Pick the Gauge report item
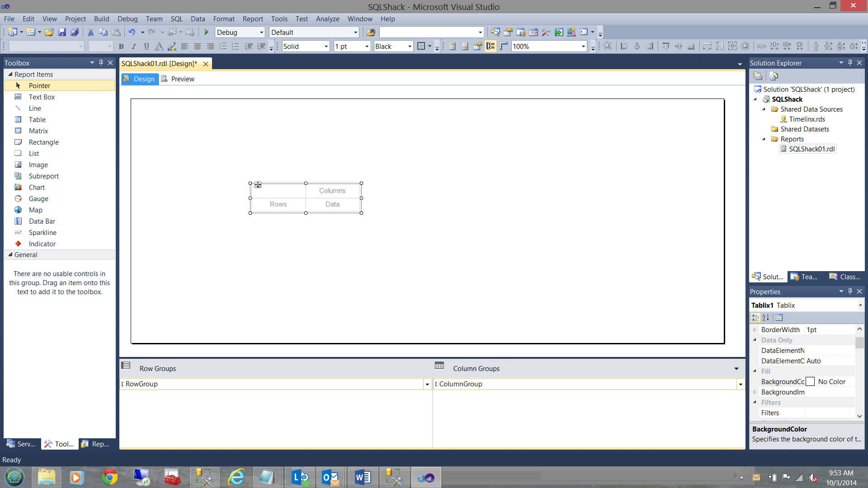This screenshot has height=488, width=868. (38, 199)
